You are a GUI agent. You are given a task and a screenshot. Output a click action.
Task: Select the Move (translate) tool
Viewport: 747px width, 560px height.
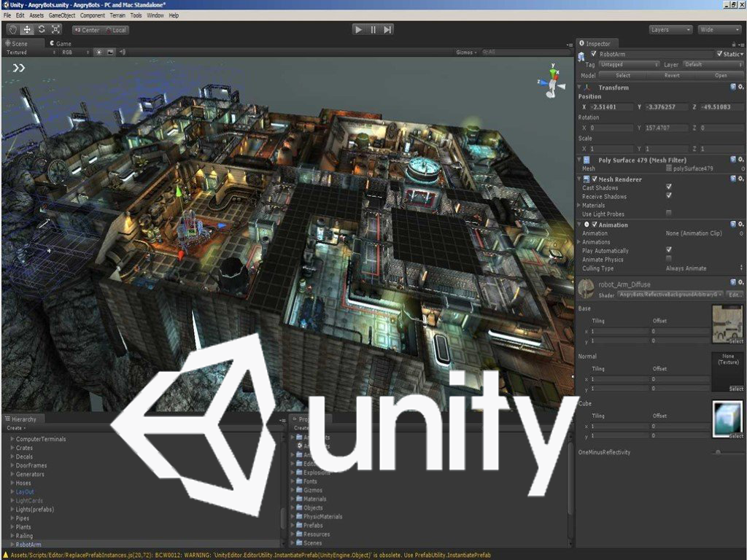coord(27,30)
